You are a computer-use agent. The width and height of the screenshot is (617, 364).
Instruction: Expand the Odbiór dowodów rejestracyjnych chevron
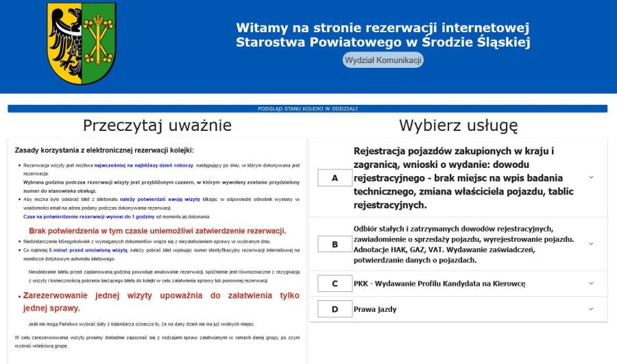point(591,244)
